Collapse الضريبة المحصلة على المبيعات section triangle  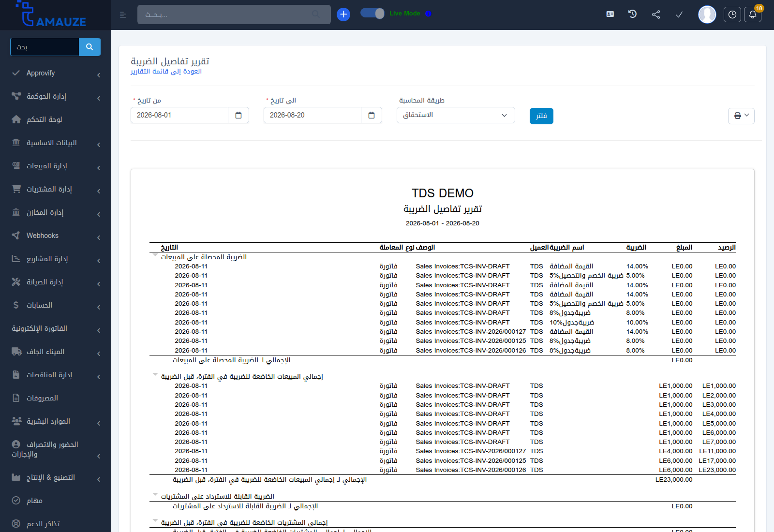155,255
